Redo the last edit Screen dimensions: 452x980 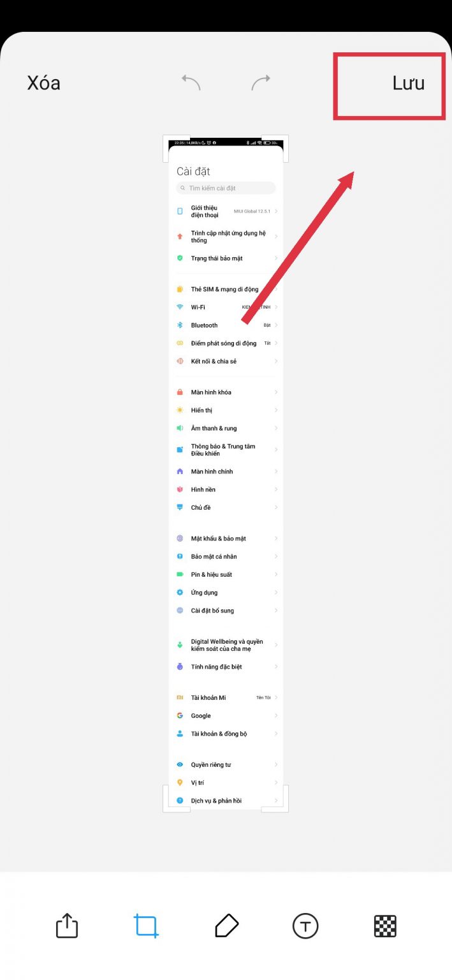click(261, 82)
